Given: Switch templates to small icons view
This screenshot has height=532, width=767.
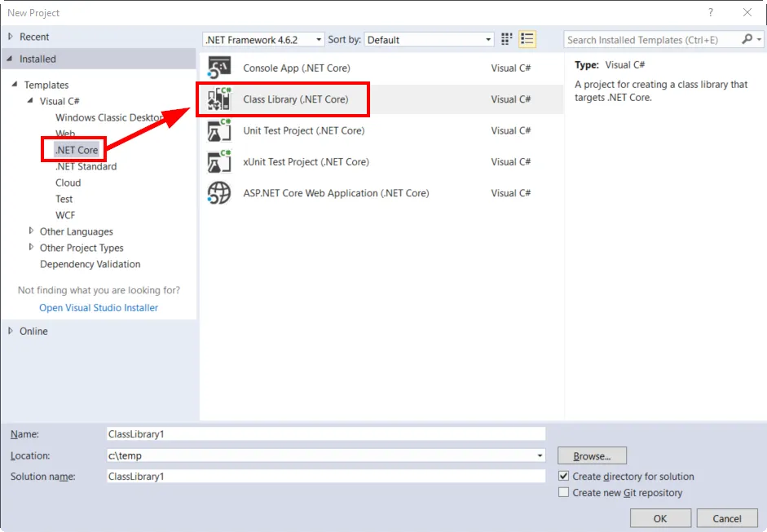Looking at the screenshot, I should [507, 39].
